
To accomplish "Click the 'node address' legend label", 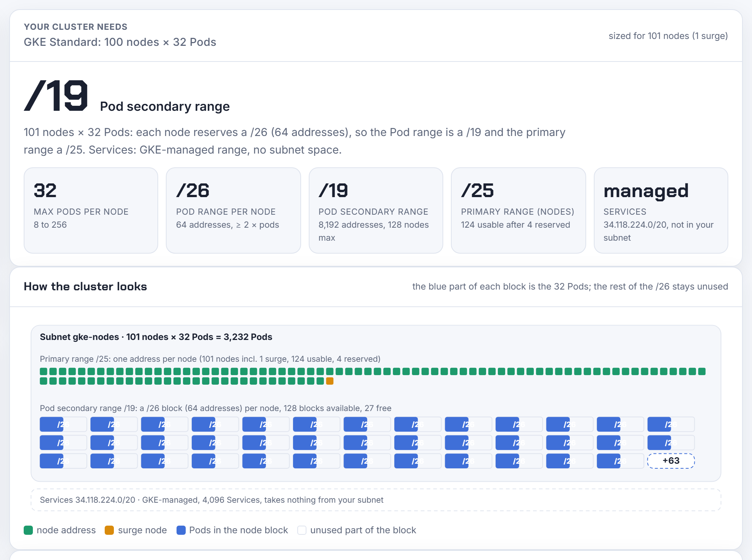I will pyautogui.click(x=66, y=530).
